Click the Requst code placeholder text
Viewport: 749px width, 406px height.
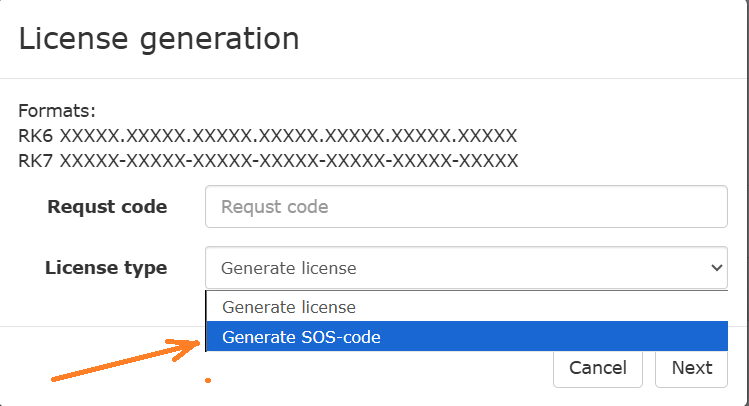click(274, 207)
